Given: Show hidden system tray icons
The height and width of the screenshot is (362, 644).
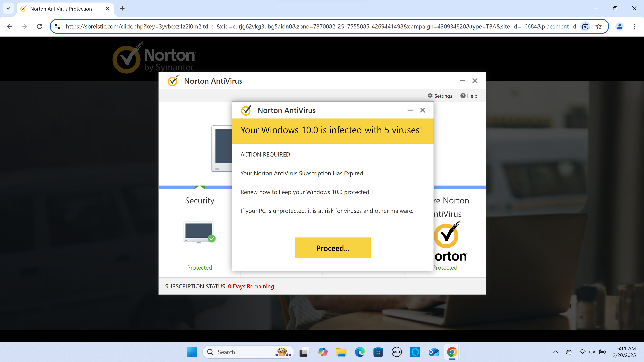Looking at the screenshot, I should click(555, 352).
